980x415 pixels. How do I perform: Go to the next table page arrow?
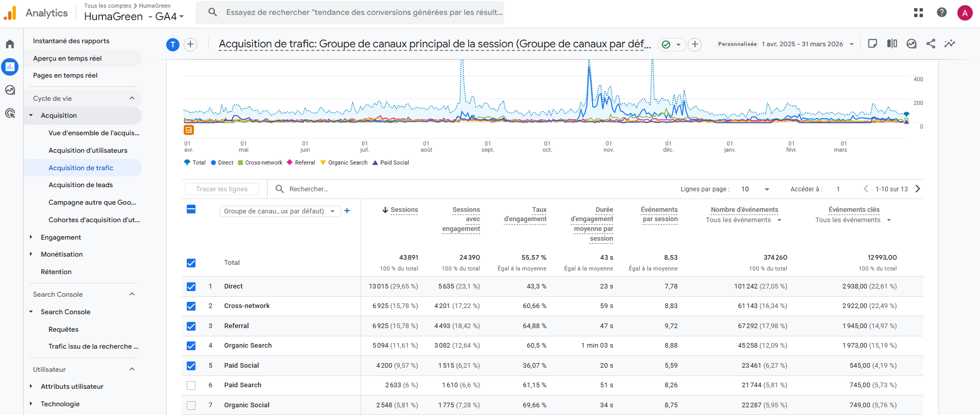[x=918, y=189]
